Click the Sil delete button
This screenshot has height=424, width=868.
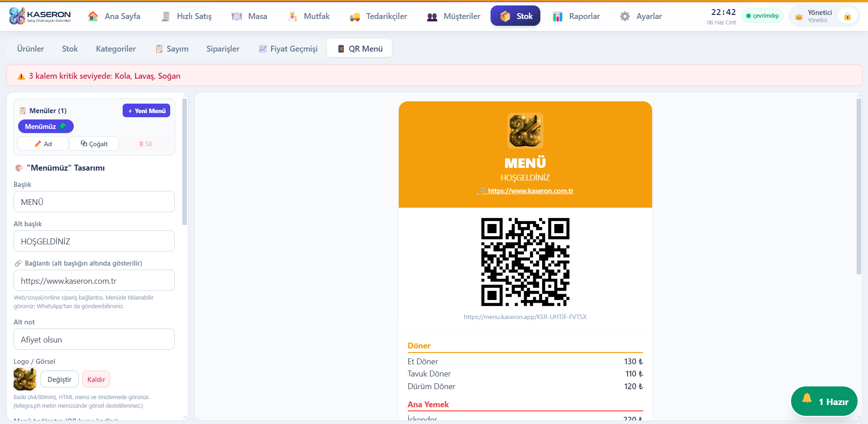[145, 144]
